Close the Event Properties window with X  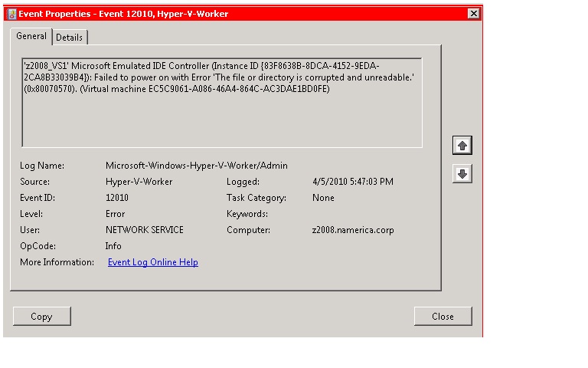point(474,14)
